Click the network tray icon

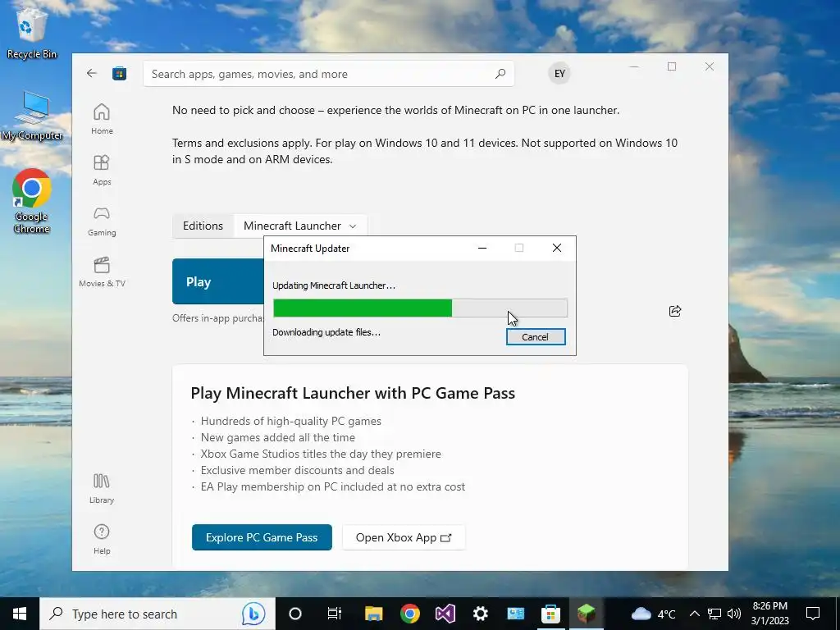(x=714, y=614)
